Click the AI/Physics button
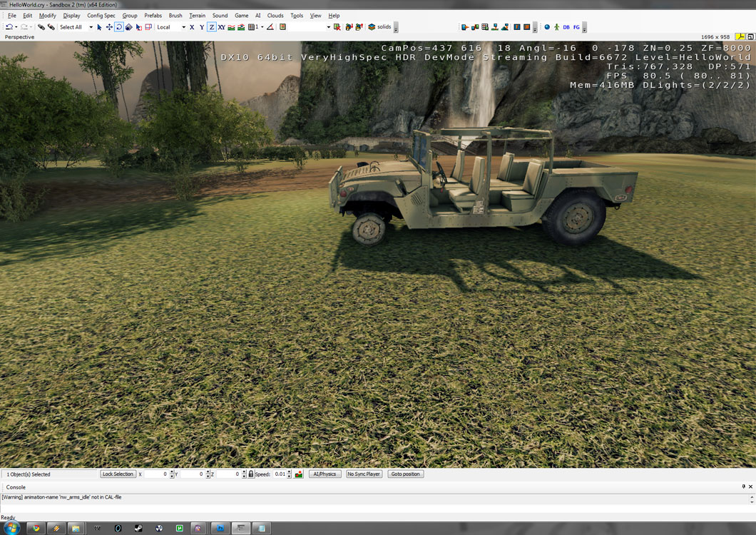The width and height of the screenshot is (756, 535). click(x=325, y=474)
